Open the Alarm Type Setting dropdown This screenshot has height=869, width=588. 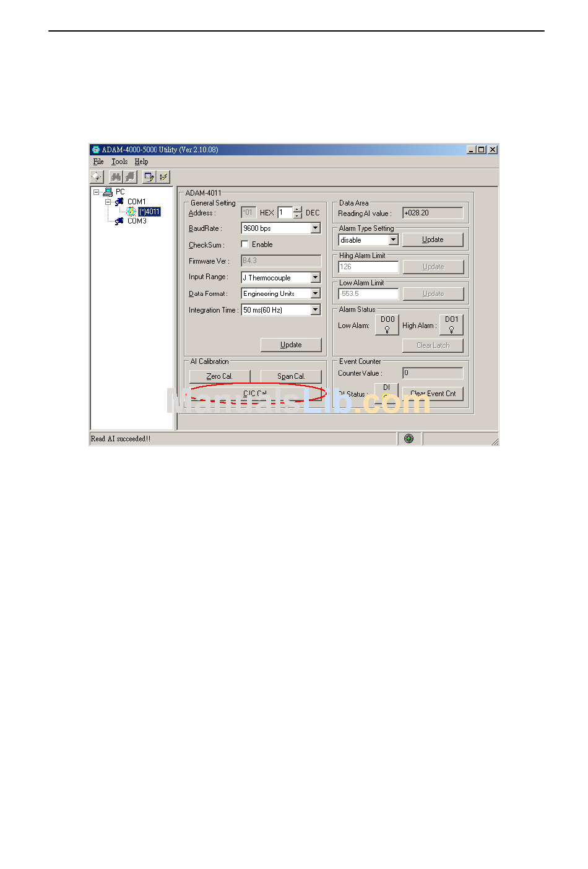tap(393, 240)
